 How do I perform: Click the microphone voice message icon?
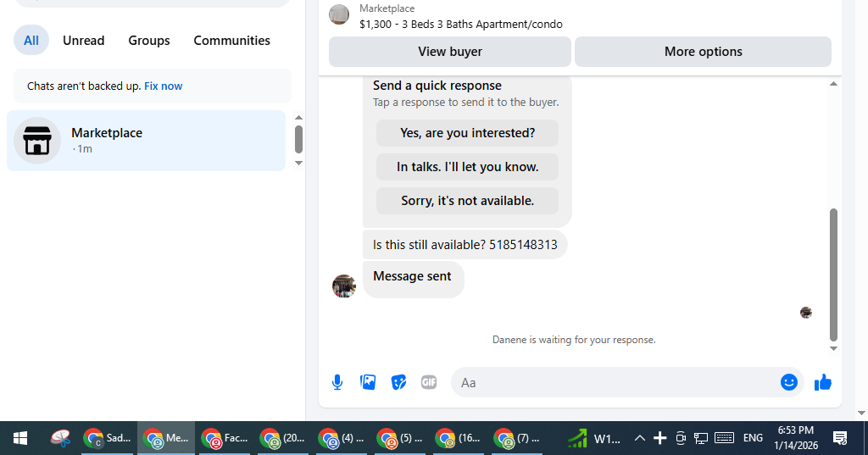tap(337, 382)
